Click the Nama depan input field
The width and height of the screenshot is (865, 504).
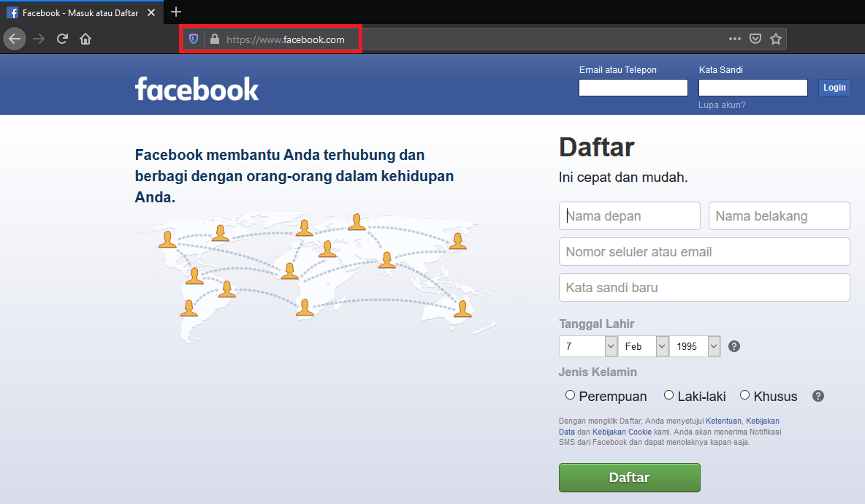630,215
